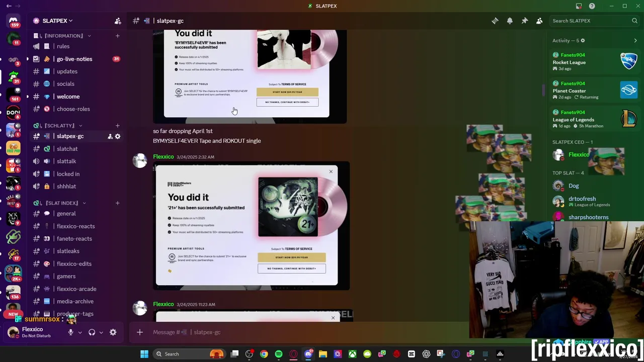The image size is (644, 362).
Task: Collapse the SCHLATTY category
Action: [58, 126]
